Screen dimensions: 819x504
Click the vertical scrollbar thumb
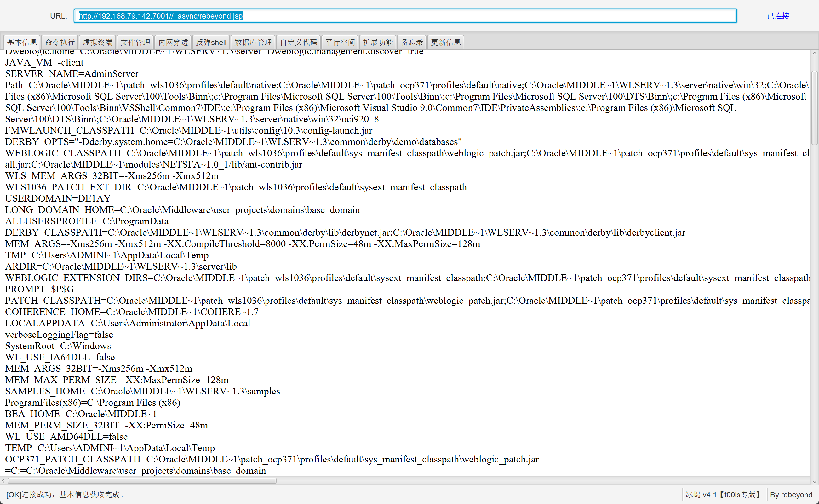(814, 107)
